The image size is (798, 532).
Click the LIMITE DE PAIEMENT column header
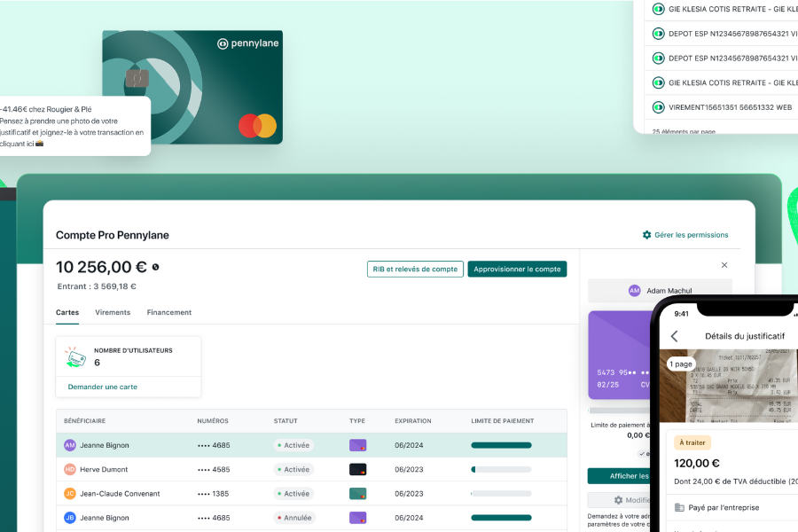[x=503, y=421]
